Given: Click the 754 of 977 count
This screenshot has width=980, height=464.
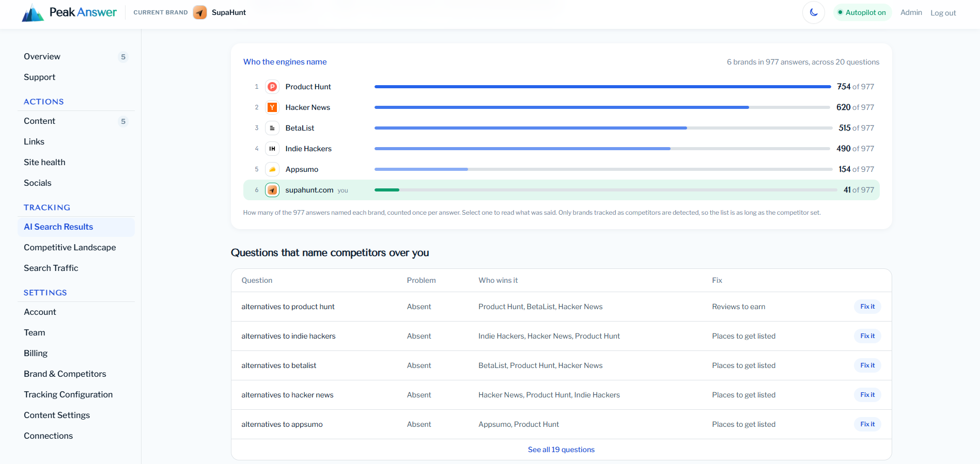Looking at the screenshot, I should pyautogui.click(x=855, y=87).
